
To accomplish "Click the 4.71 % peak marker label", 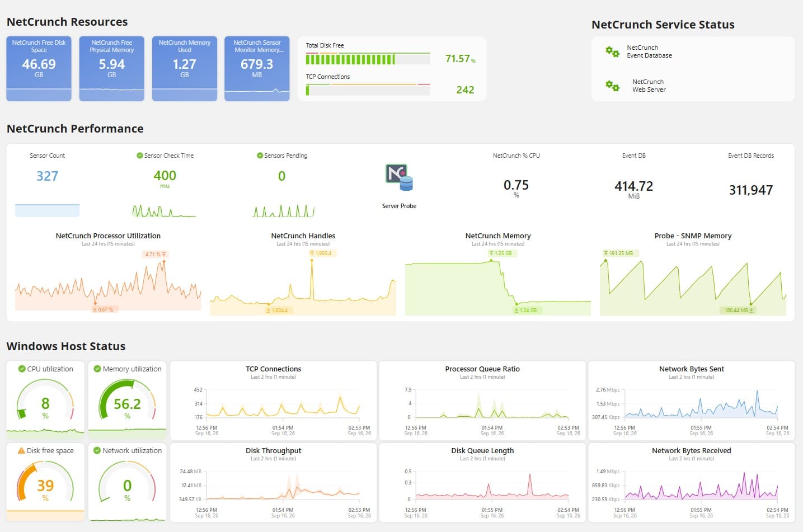I will coord(156,254).
